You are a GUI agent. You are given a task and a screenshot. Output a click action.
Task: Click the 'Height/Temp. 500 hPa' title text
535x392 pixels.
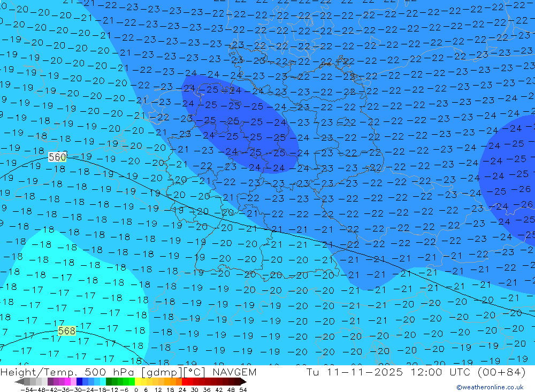[68, 372]
